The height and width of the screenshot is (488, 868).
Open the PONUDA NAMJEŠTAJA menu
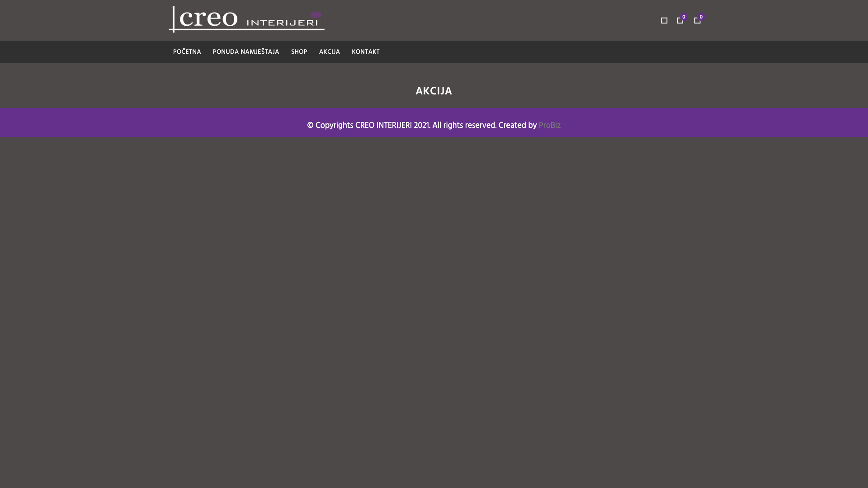pos(246,52)
